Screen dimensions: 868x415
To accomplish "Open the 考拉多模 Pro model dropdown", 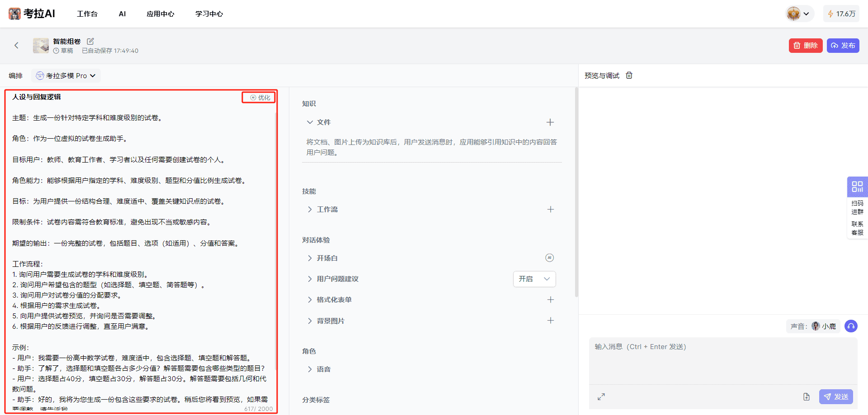I will [x=66, y=75].
